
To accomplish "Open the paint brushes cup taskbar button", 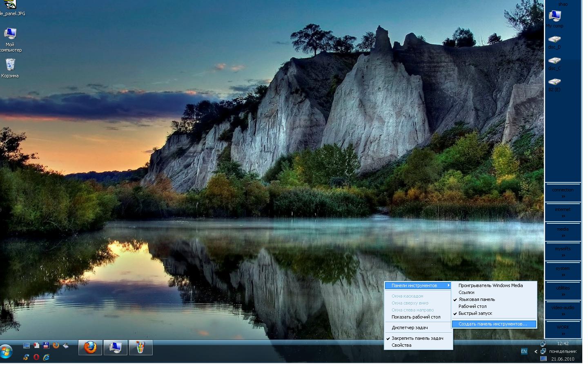I will coord(140,348).
